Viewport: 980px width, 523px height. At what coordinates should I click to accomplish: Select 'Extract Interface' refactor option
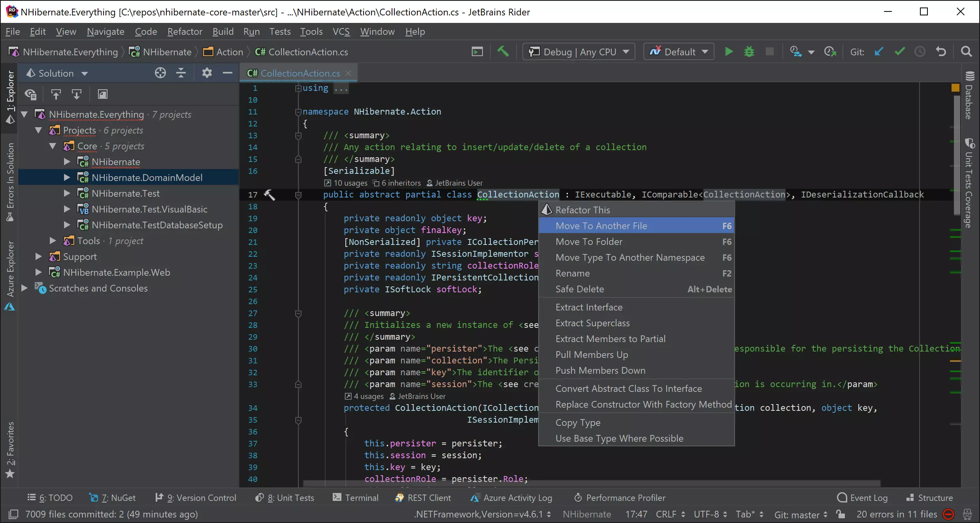(588, 307)
